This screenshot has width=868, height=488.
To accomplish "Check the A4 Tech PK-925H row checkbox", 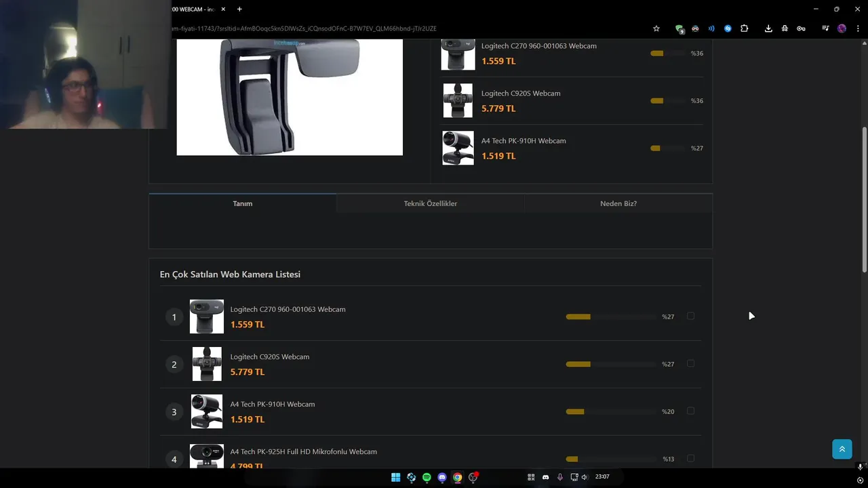I will [690, 458].
